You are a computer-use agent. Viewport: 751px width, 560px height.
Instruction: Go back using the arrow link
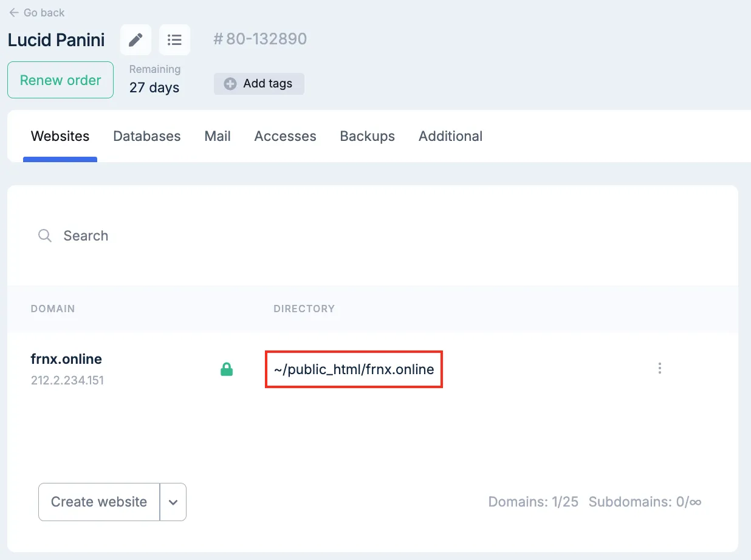(36, 12)
